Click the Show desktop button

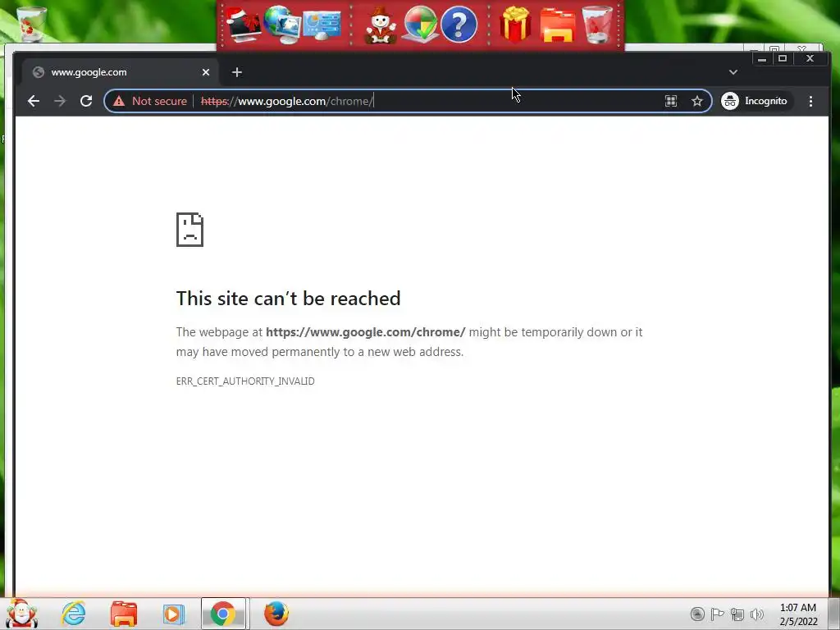[x=834, y=614]
